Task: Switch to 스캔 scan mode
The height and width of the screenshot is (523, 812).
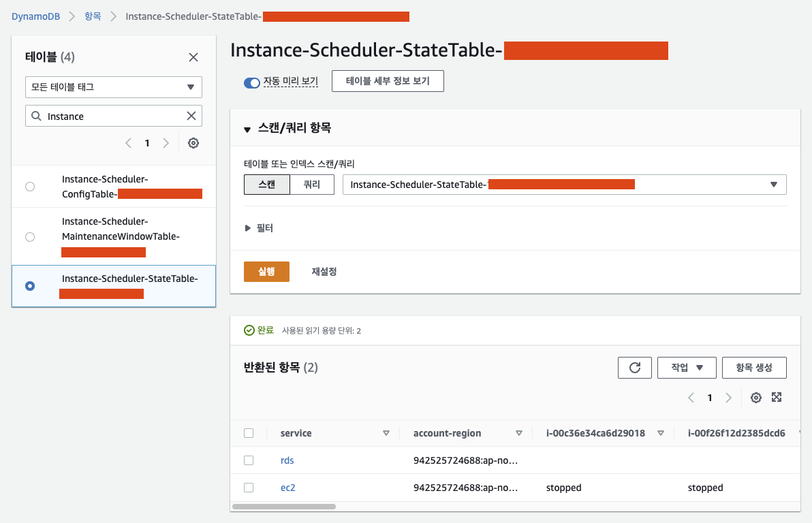Action: point(267,185)
